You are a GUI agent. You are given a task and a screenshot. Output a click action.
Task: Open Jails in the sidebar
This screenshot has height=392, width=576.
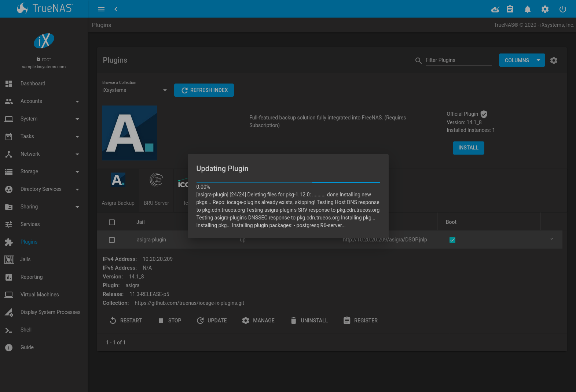44,259
